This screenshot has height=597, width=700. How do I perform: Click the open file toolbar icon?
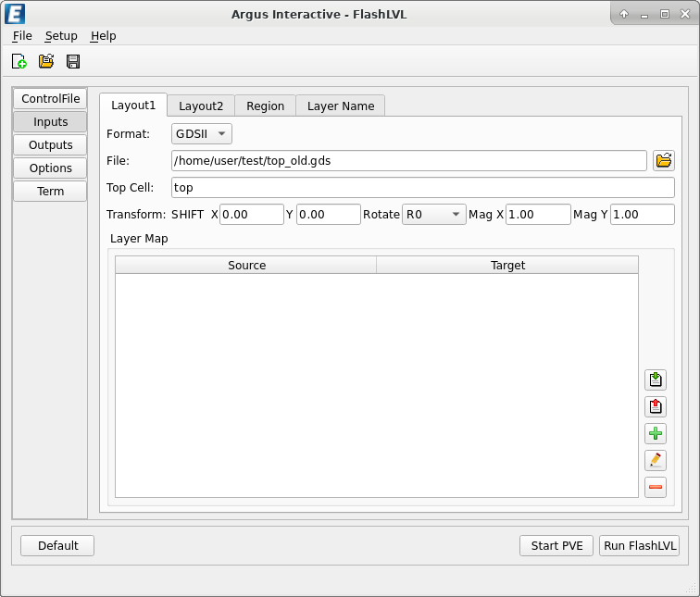[46, 62]
